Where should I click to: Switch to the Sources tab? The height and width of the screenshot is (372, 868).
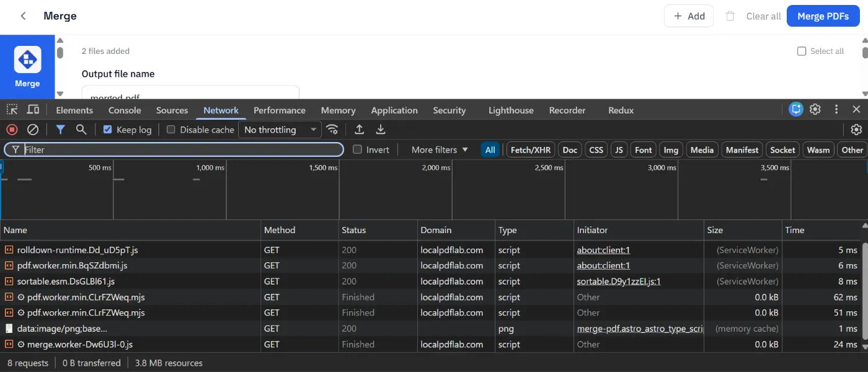pos(172,110)
